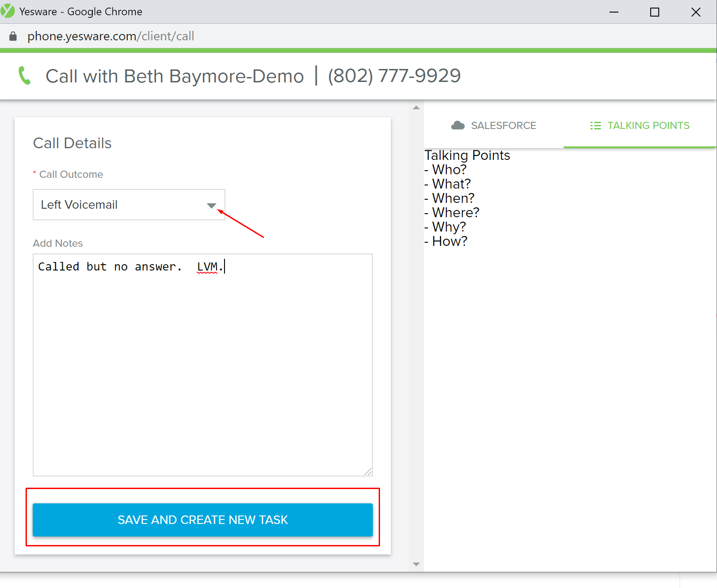717x588 pixels.
Task: Click the phone.yesware.com address bar URL
Action: point(111,36)
